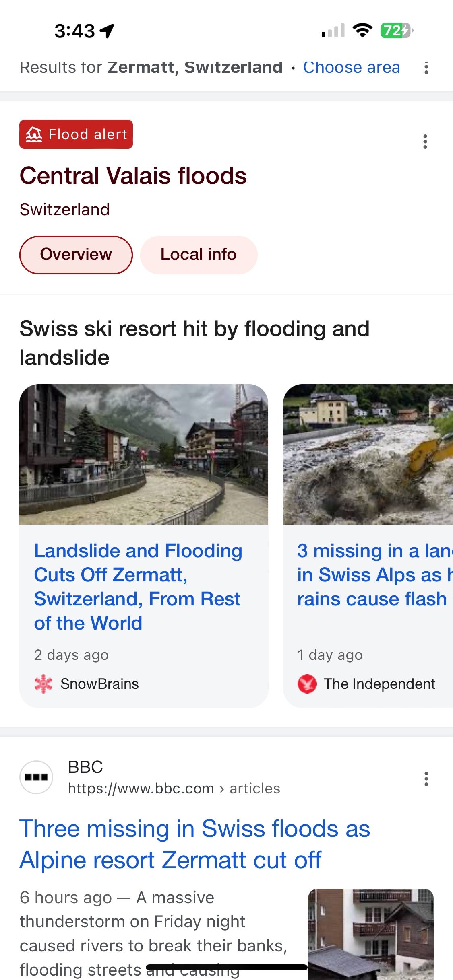Switch to the Local info tab
The image size is (453, 980).
(x=199, y=255)
